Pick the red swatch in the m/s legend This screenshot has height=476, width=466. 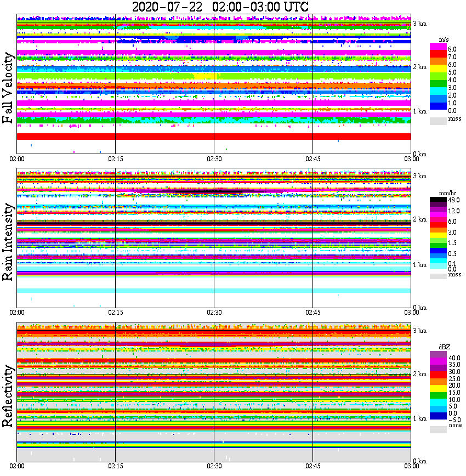(438, 54)
